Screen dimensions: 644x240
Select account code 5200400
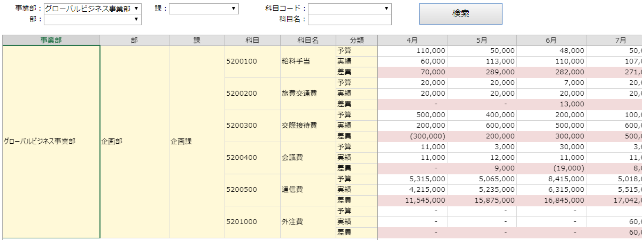pyautogui.click(x=252, y=157)
